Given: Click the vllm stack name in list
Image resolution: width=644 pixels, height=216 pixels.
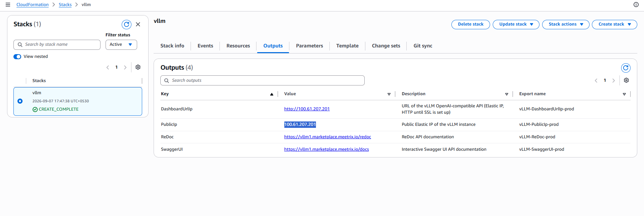Looking at the screenshot, I should click(x=37, y=93).
